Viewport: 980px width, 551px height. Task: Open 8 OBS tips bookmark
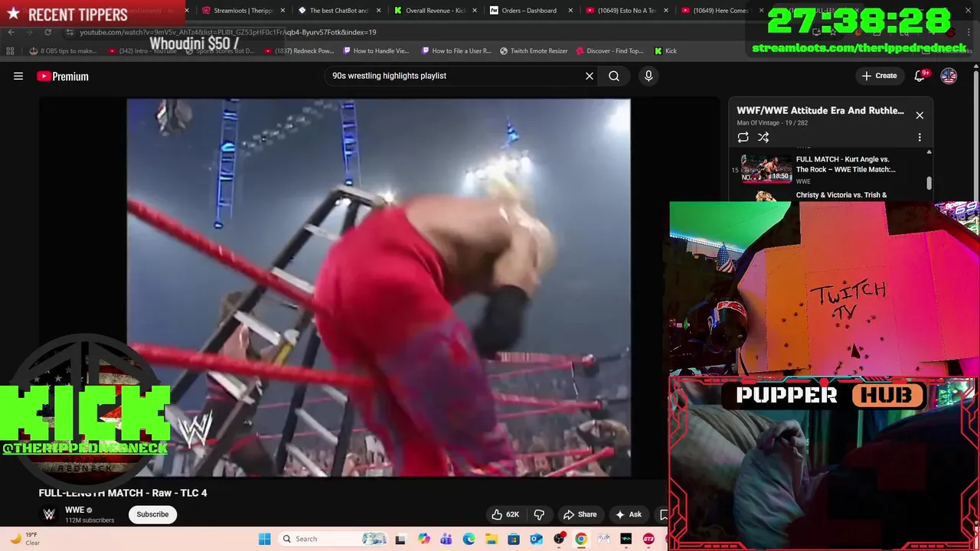tap(64, 51)
